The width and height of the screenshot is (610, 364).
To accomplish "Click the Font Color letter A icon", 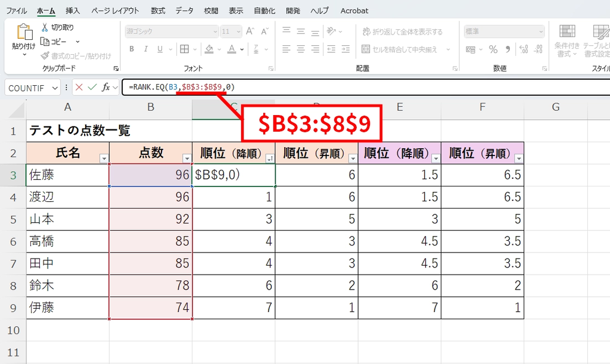I will [x=232, y=49].
